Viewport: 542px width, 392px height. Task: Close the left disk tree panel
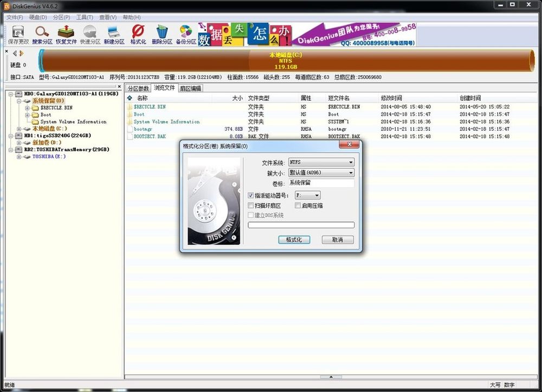(x=119, y=86)
